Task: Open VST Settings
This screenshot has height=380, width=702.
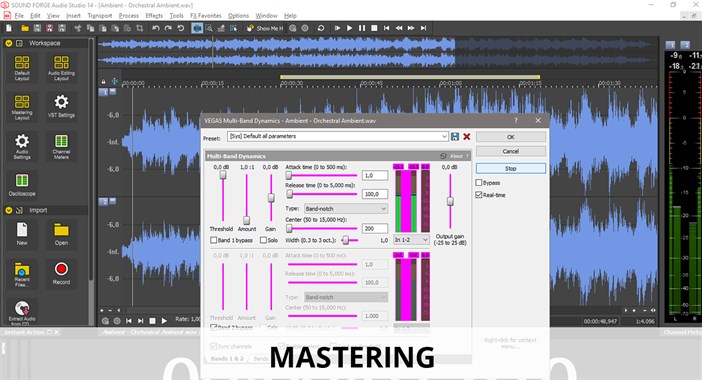Action: click(x=61, y=107)
